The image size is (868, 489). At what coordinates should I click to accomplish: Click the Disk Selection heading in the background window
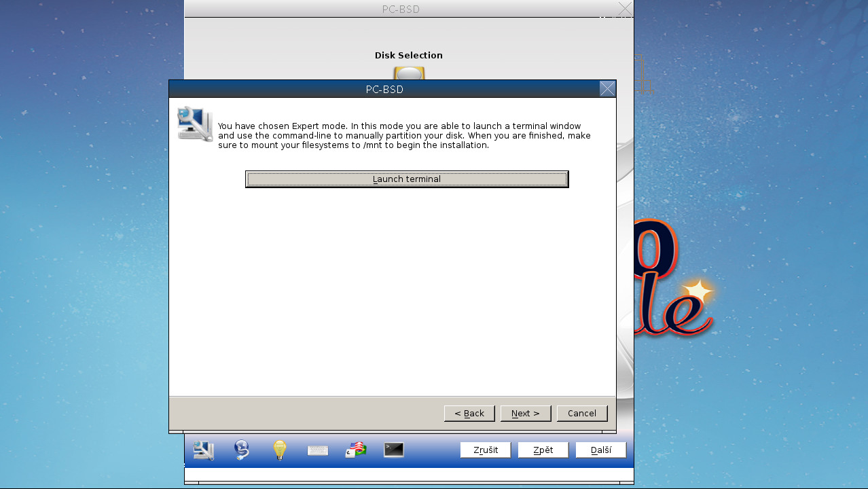coord(408,55)
